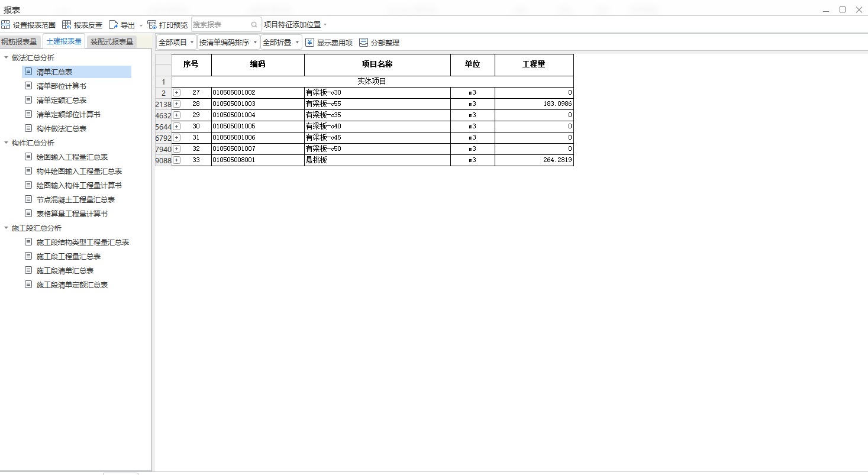The width and height of the screenshot is (868, 475).
Task: Click the 编码 column header
Action: 258,64
